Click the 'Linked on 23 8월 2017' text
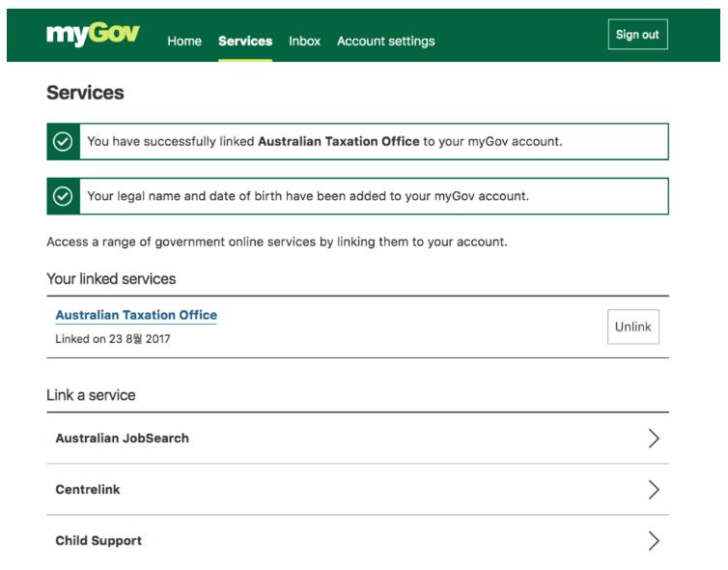This screenshot has height=570, width=728. (x=113, y=339)
